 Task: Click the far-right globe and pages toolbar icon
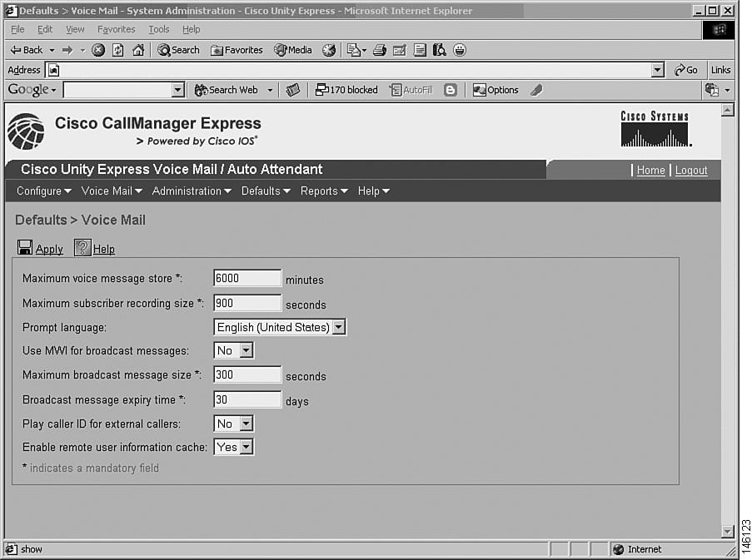click(712, 90)
